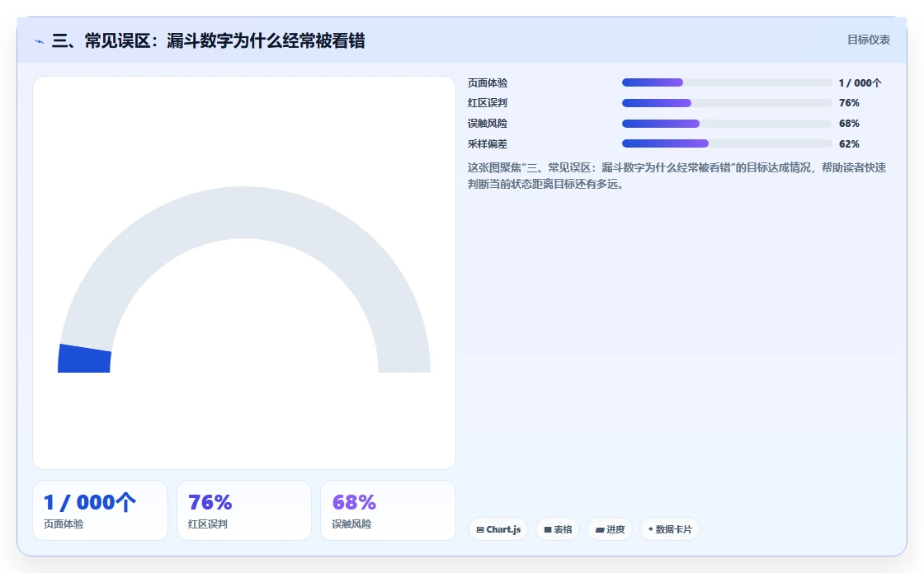Click the 表格 tag chip
The width and height of the screenshot is (924, 573).
click(x=558, y=528)
